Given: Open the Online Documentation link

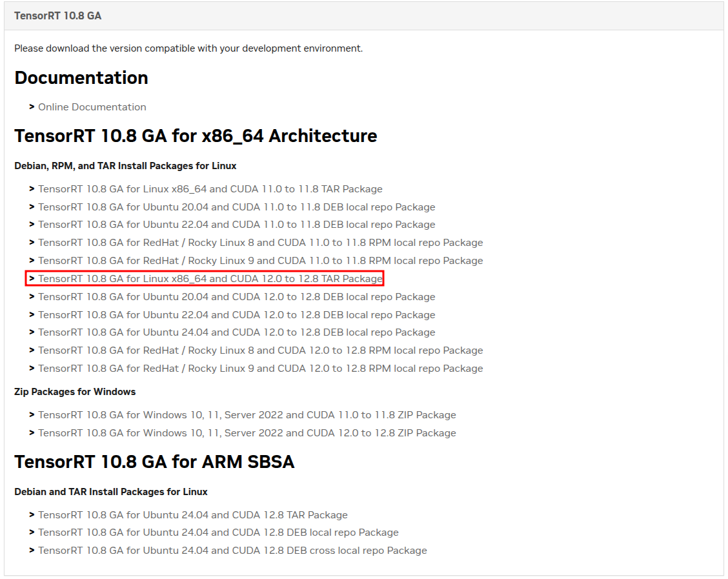Looking at the screenshot, I should pyautogui.click(x=92, y=107).
